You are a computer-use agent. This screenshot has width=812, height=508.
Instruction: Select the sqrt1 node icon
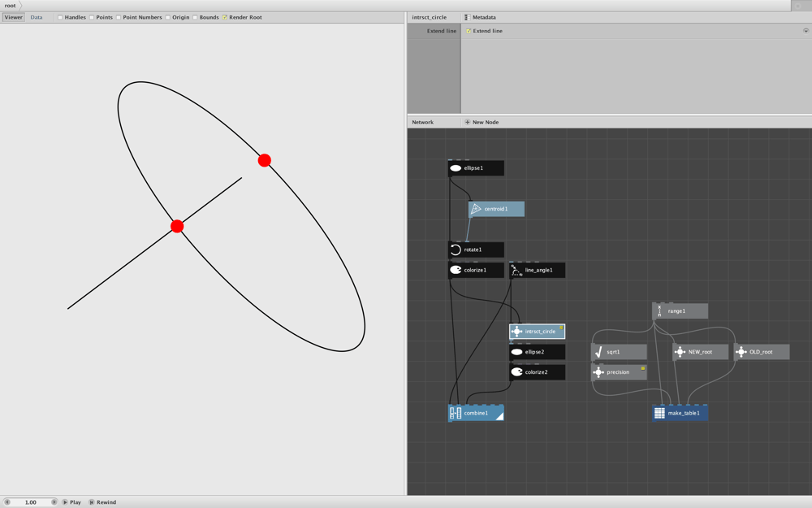tap(598, 352)
